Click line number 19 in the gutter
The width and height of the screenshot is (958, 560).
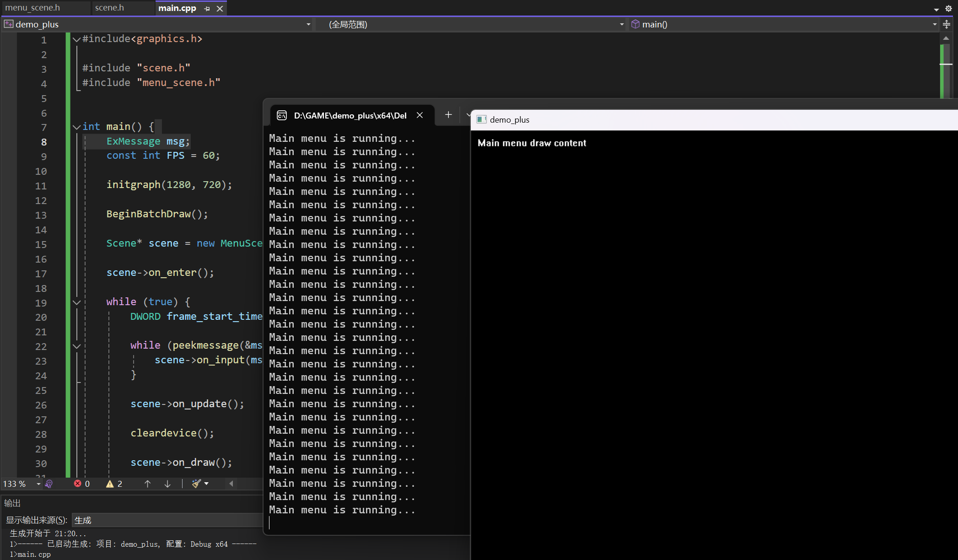click(41, 303)
